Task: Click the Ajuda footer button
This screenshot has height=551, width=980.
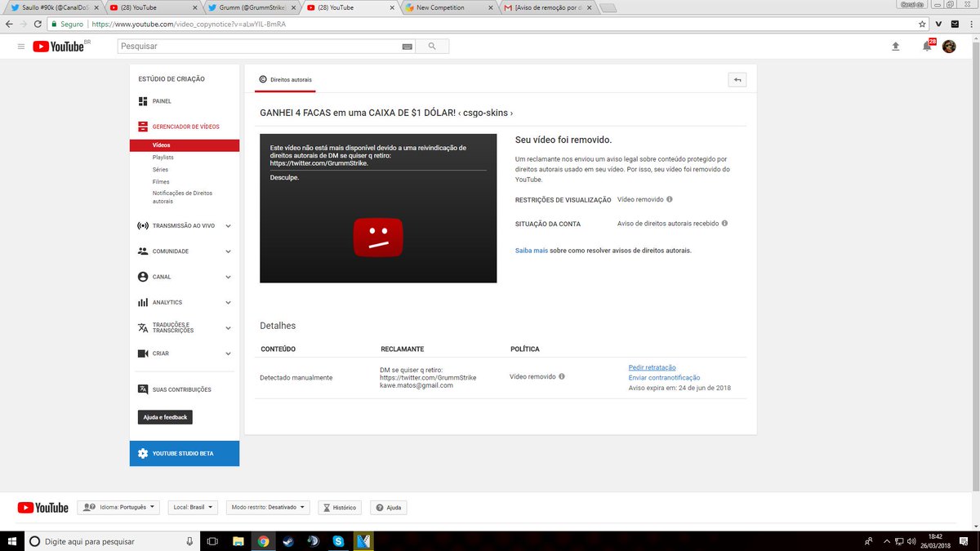Action: click(x=388, y=507)
